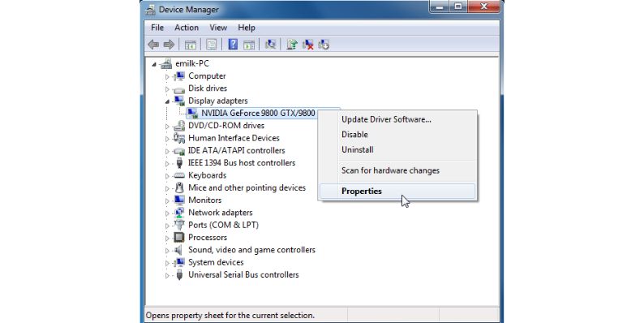The height and width of the screenshot is (323, 644).
Task: Select the emilk-PC root label
Action: click(192, 63)
